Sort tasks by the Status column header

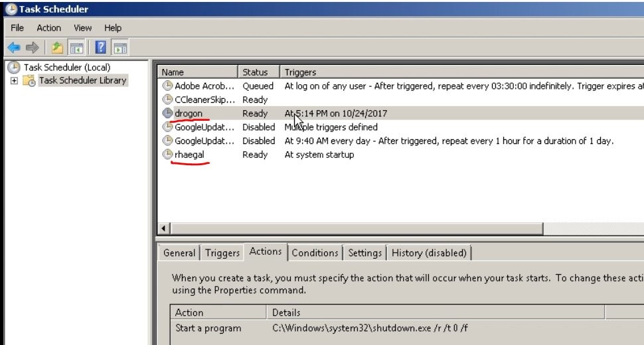coord(259,72)
